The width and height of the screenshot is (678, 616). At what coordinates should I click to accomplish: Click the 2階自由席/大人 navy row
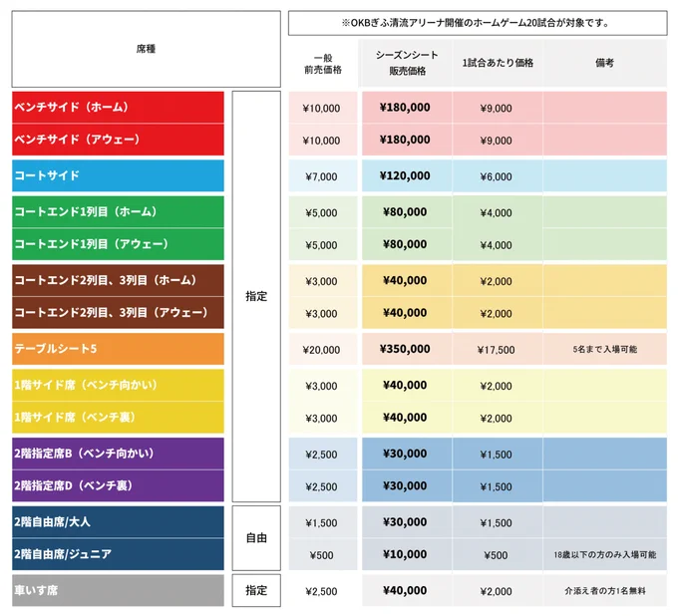click(x=118, y=521)
